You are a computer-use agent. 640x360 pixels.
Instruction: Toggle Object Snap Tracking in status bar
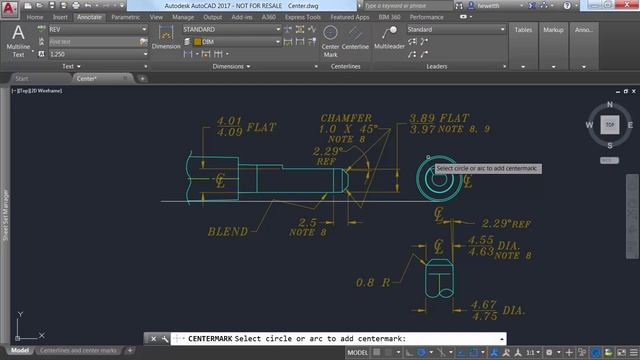[461, 352]
